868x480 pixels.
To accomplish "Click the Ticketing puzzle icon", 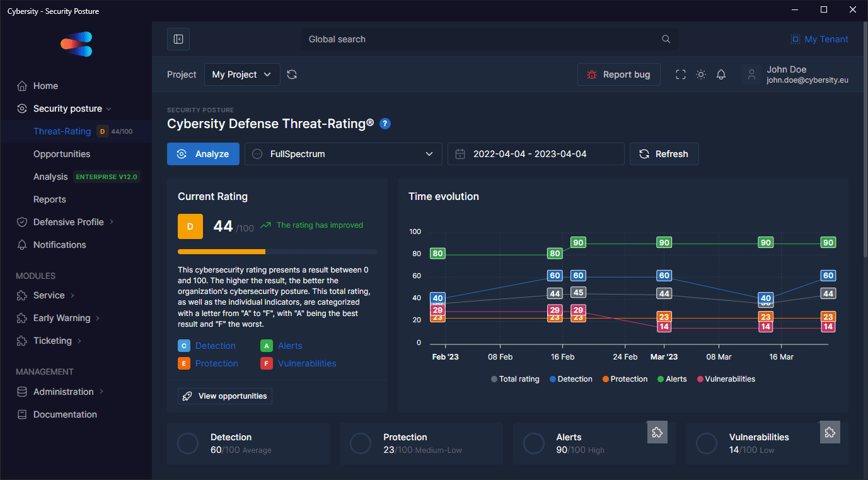I will [22, 341].
